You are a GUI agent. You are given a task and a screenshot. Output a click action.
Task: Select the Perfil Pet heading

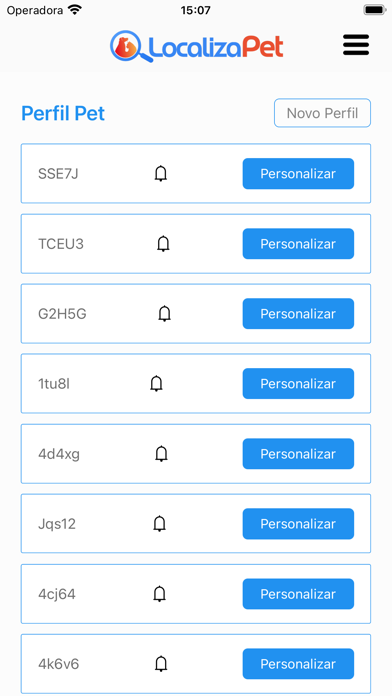tap(63, 113)
